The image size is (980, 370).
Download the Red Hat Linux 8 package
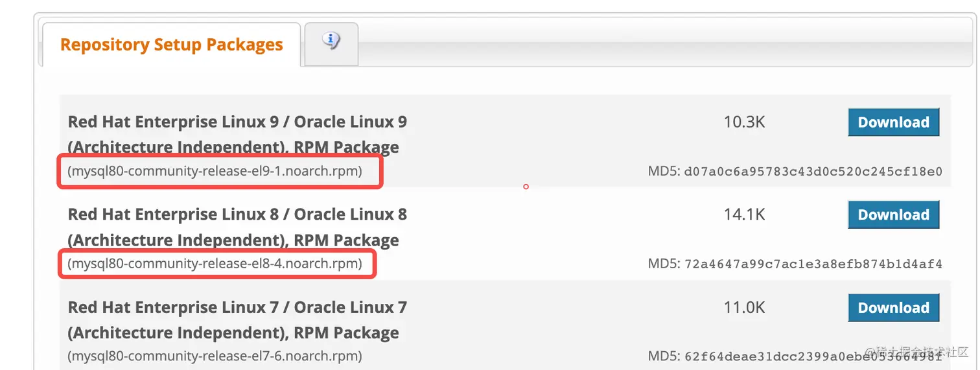pos(893,215)
